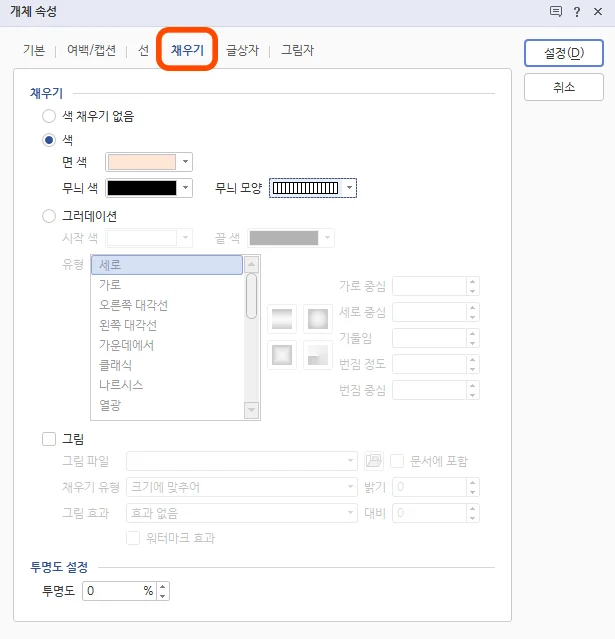The width and height of the screenshot is (615, 639).
Task: Select the second gradient preset thumbnail
Action: (318, 319)
